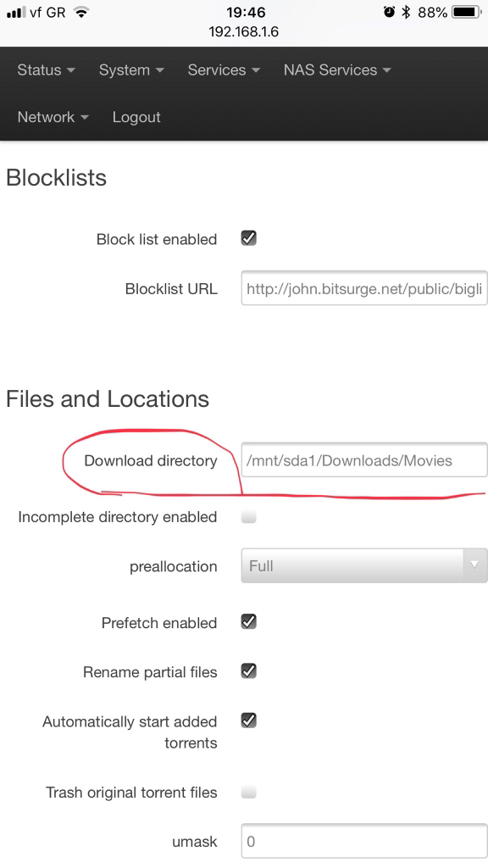Uncheck the Block list enabled checkbox

[249, 238]
